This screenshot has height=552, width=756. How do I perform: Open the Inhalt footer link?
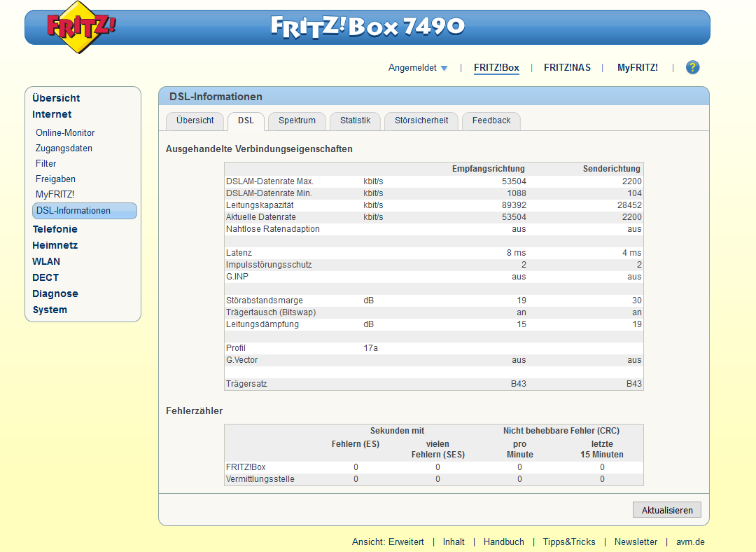(x=454, y=542)
